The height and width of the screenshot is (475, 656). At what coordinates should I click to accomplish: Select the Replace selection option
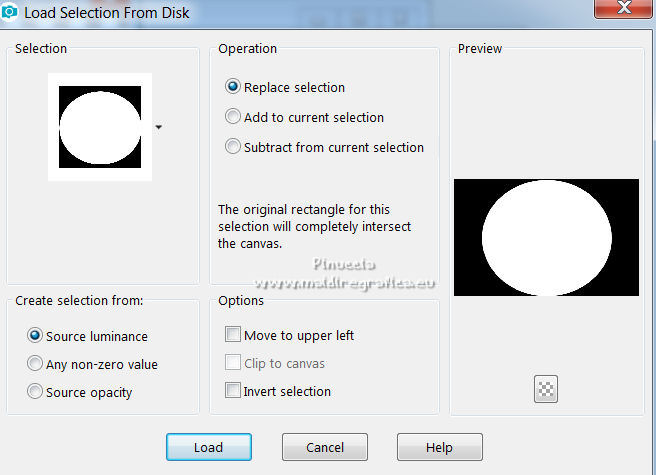233,87
